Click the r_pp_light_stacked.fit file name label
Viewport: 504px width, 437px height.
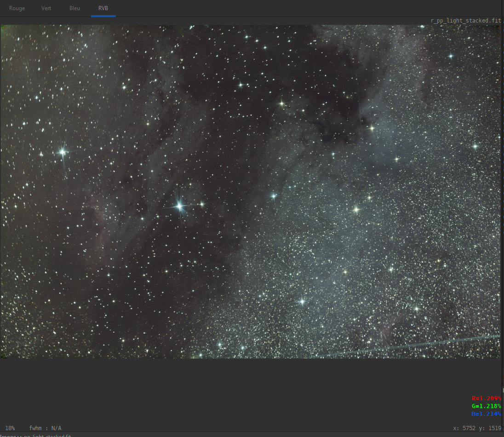[466, 21]
